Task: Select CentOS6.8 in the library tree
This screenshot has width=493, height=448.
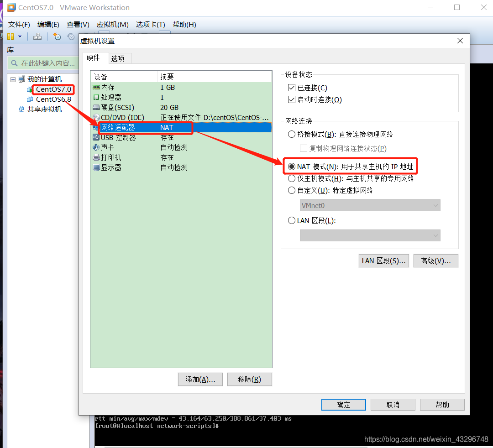Action: pyautogui.click(x=53, y=99)
